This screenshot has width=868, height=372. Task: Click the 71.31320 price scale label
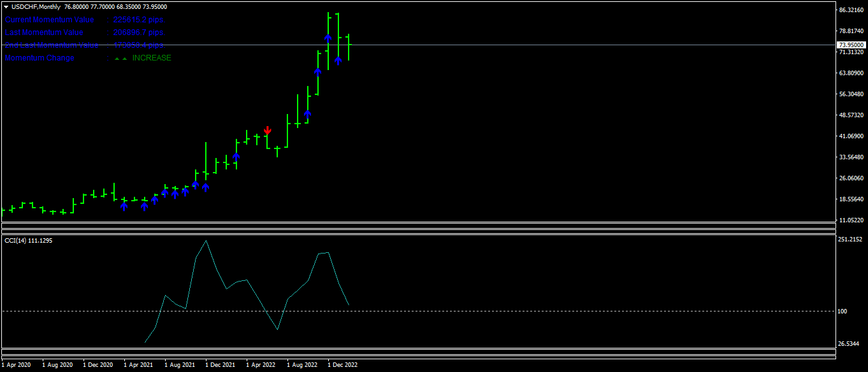pos(851,52)
